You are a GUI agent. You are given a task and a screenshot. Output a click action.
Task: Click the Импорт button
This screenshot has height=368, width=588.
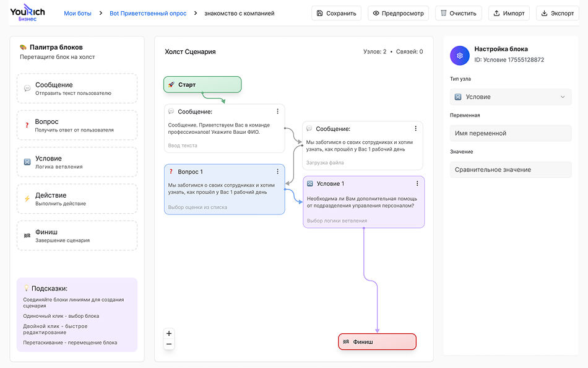click(509, 13)
